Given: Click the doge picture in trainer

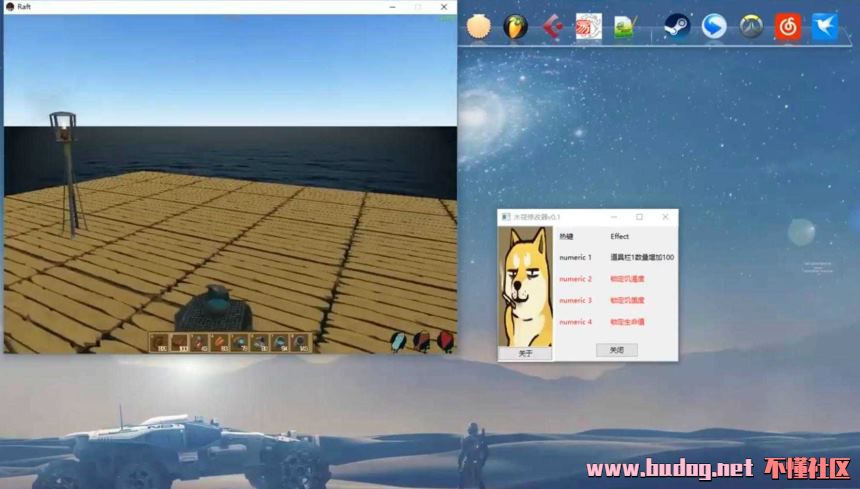Looking at the screenshot, I should point(525,287).
